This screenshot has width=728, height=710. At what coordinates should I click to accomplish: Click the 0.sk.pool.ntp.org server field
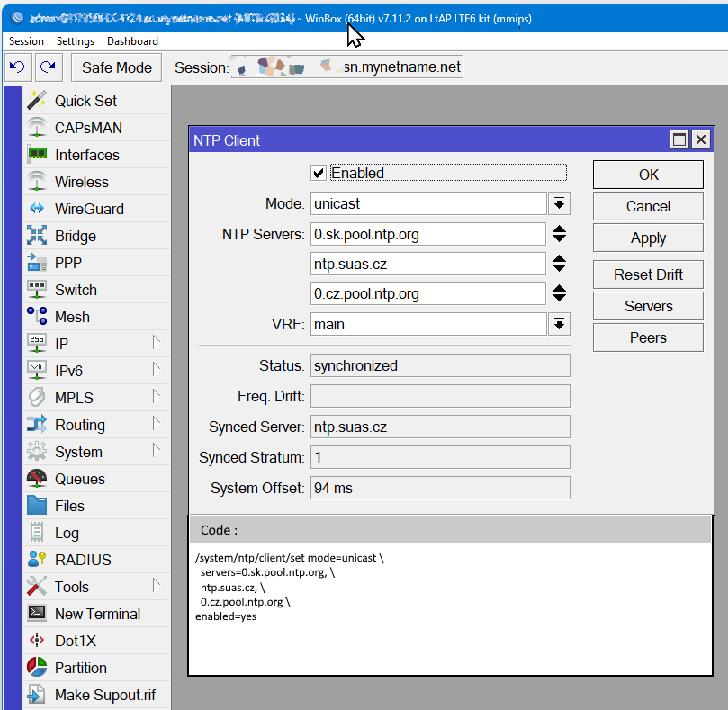pyautogui.click(x=428, y=234)
